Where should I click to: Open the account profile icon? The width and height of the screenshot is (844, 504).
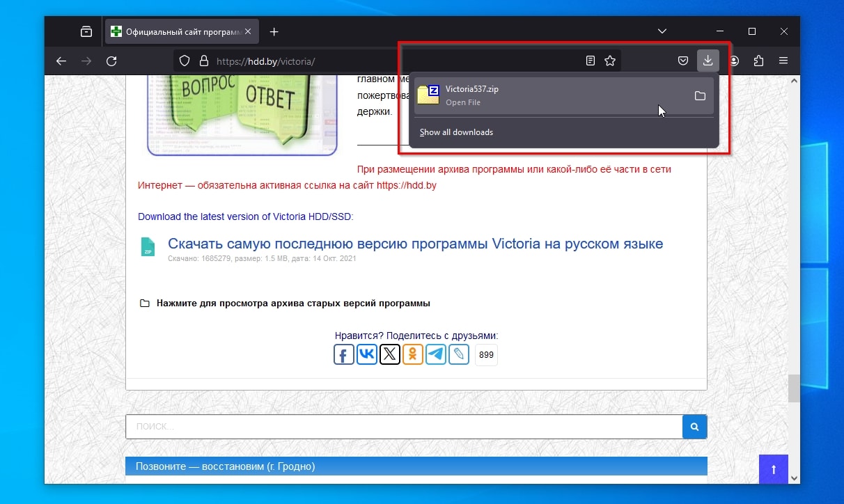point(735,61)
